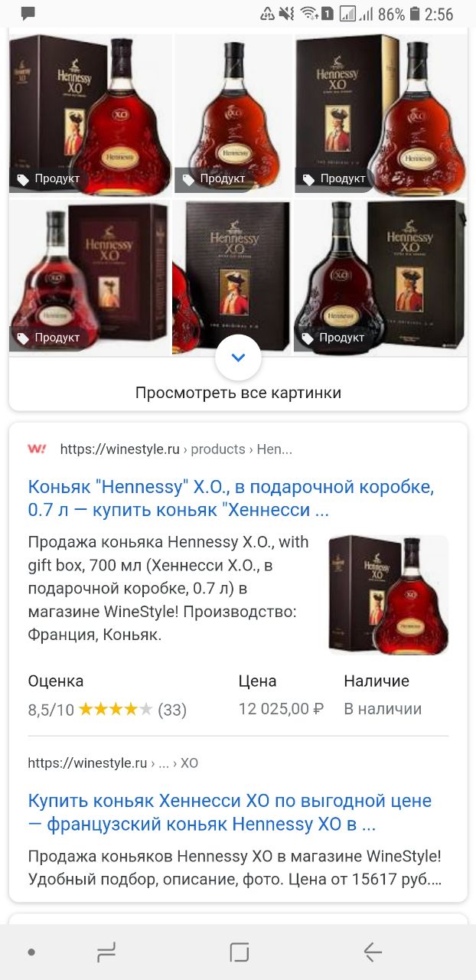Image resolution: width=476 pixels, height=980 pixels.
Task: Open the top right Hennessy product image
Action: coord(380,116)
